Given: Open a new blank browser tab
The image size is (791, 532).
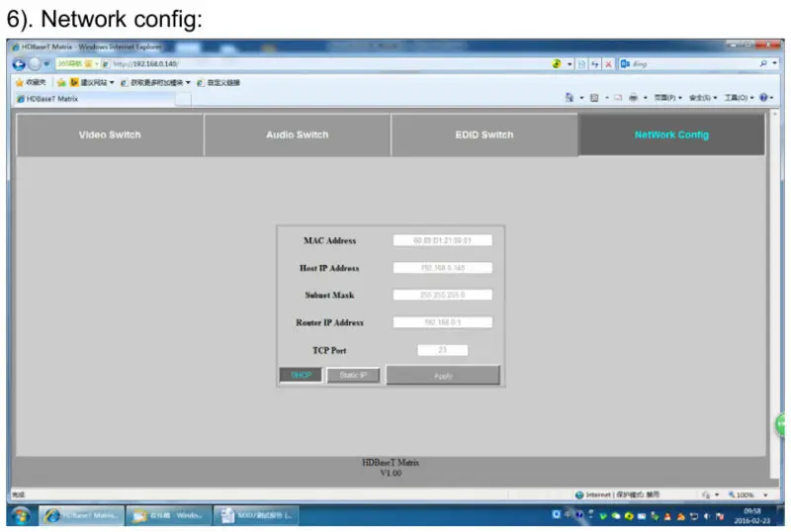Looking at the screenshot, I should [184, 99].
